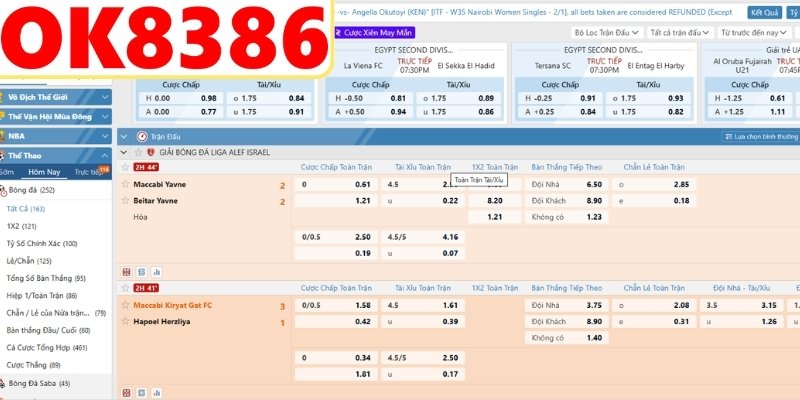
Task: Star the Hapoel Herzliya team
Action: click(125, 322)
